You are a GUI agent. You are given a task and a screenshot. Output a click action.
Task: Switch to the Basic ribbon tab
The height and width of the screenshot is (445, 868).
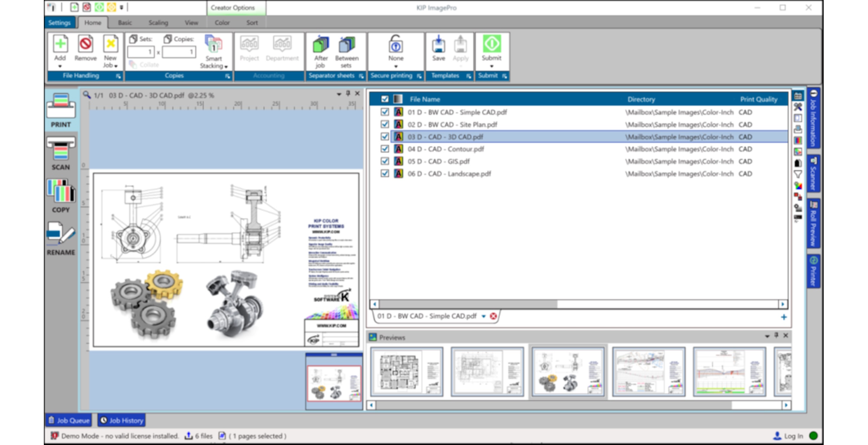[x=125, y=23]
